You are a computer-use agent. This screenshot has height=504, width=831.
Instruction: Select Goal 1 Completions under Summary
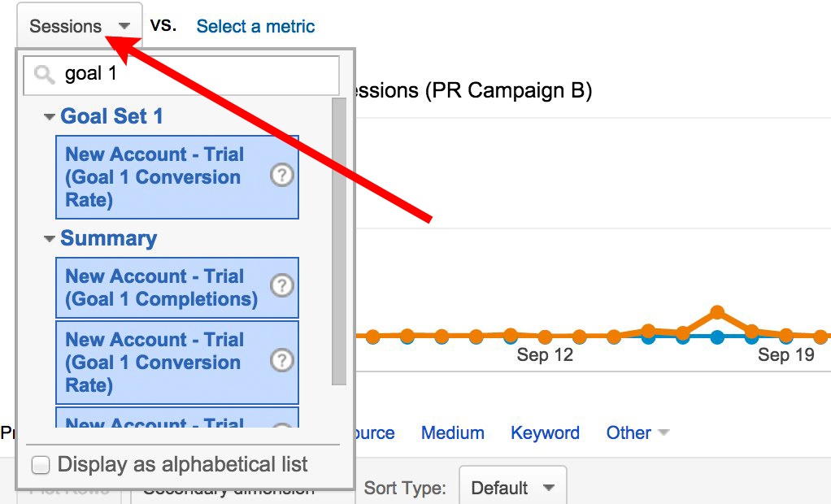point(161,288)
